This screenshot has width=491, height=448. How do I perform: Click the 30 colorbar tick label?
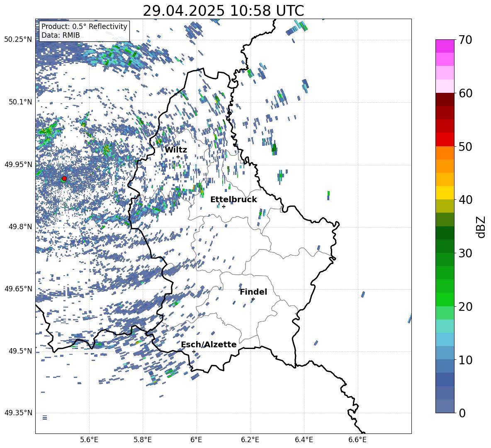(x=466, y=253)
